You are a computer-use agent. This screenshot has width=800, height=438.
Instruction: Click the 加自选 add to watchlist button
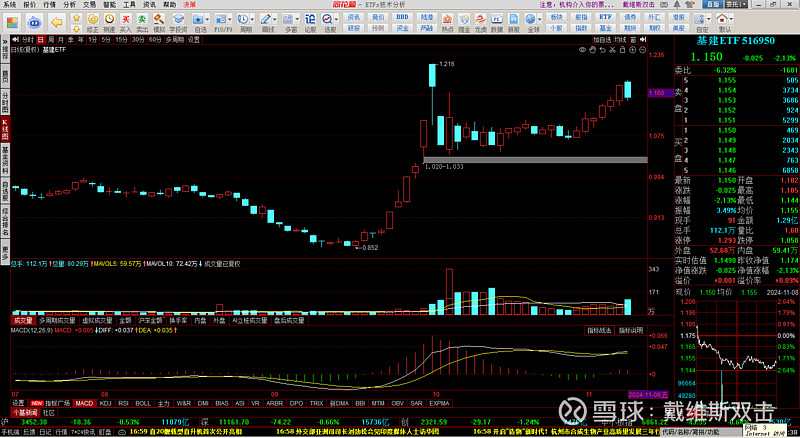tap(602, 39)
